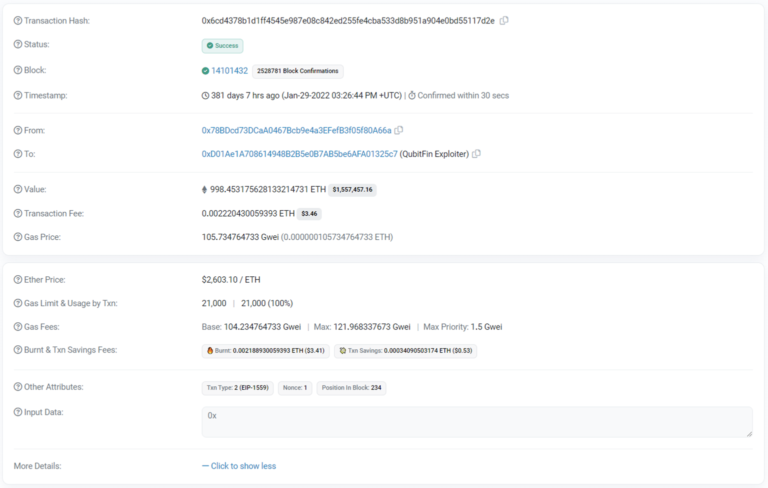Click the Success status badge
This screenshot has width=768, height=488.
click(223, 45)
